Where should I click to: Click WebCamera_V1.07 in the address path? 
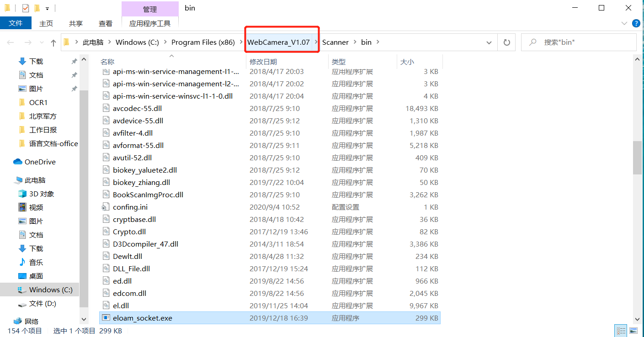point(278,42)
